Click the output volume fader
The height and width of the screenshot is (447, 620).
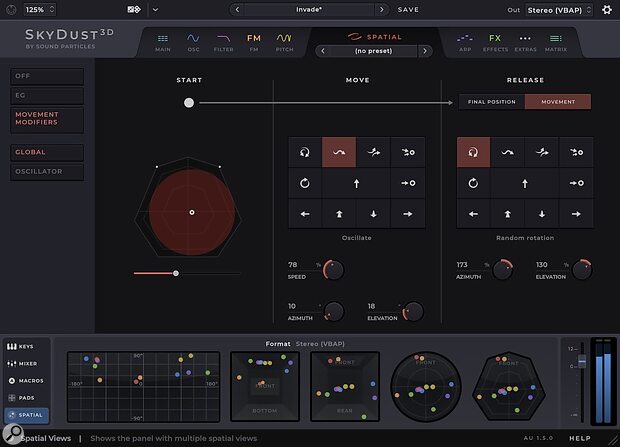582,361
